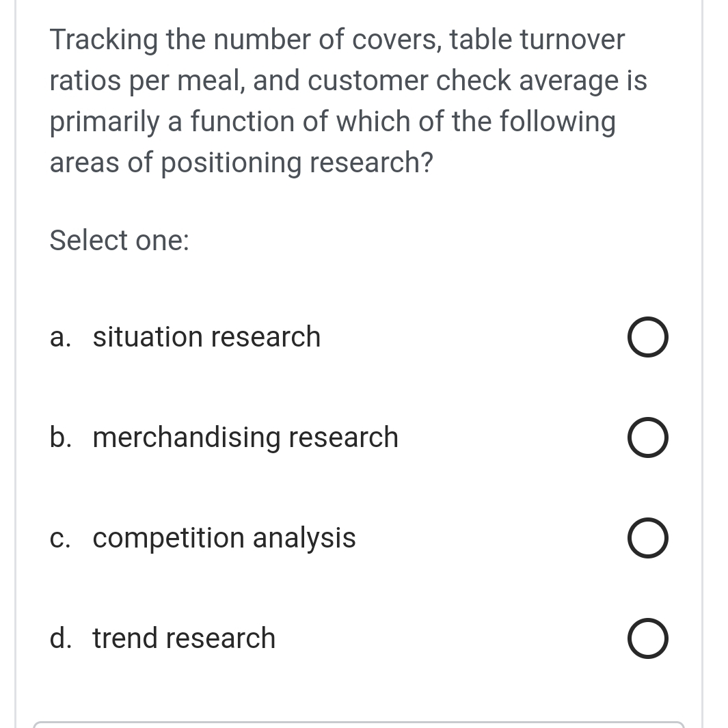Click the text 'competition analysis'
Viewport: 728px width, 728px height.
[x=224, y=538]
